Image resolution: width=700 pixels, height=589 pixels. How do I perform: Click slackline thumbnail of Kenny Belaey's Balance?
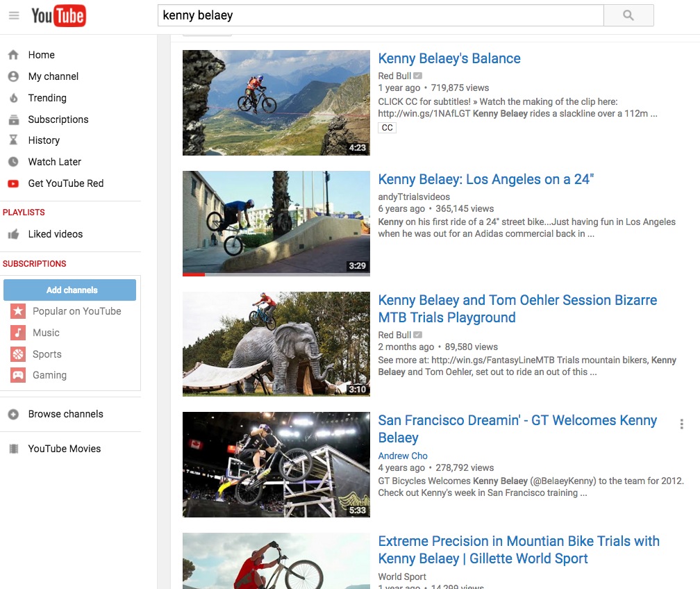tap(276, 103)
